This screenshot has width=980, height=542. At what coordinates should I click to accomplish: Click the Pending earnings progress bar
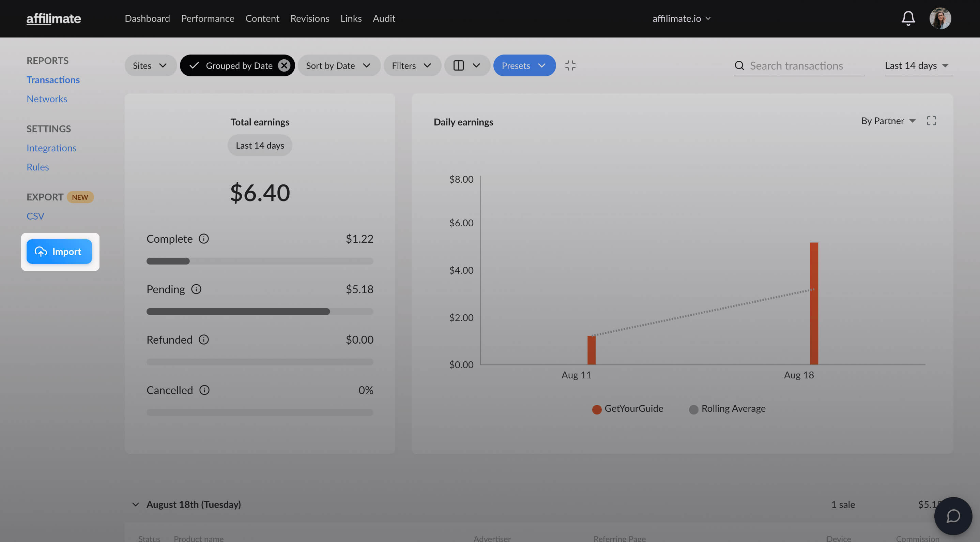[260, 312]
